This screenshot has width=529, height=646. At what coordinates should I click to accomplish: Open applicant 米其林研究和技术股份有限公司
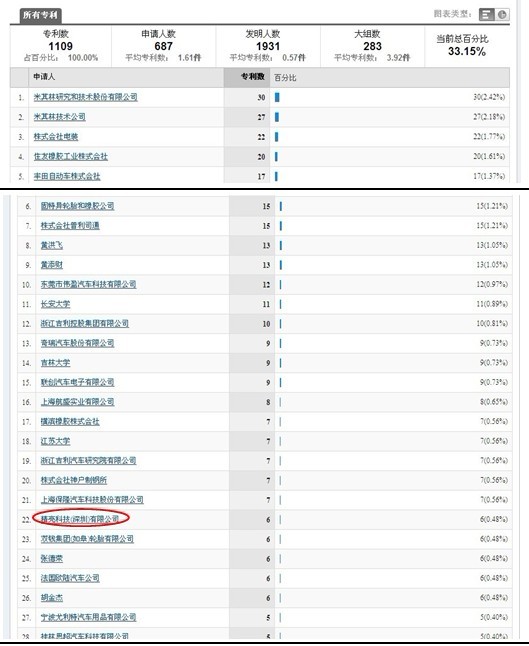pyautogui.click(x=85, y=97)
